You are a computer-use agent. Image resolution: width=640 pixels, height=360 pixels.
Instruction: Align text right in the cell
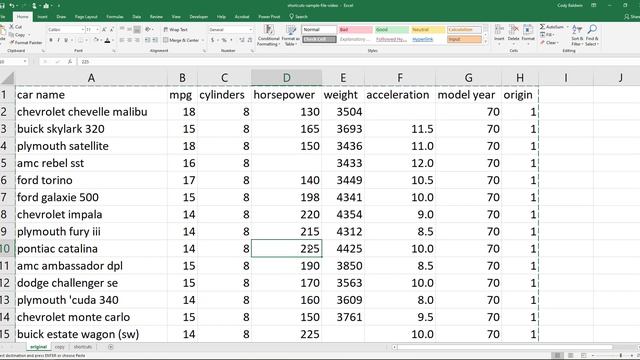(x=137, y=40)
